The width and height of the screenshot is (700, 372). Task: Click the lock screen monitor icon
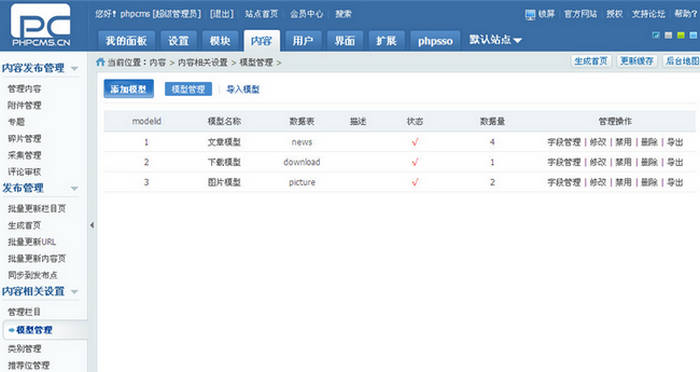(x=530, y=15)
